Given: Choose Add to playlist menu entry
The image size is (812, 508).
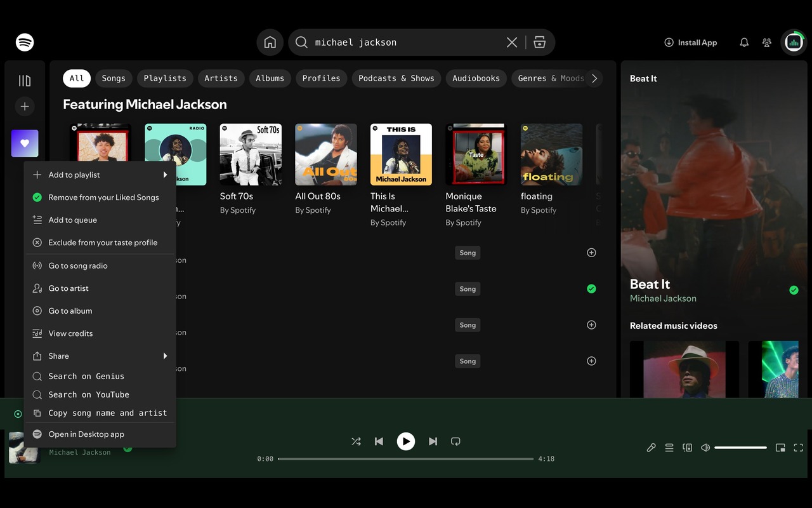Looking at the screenshot, I should 100,175.
